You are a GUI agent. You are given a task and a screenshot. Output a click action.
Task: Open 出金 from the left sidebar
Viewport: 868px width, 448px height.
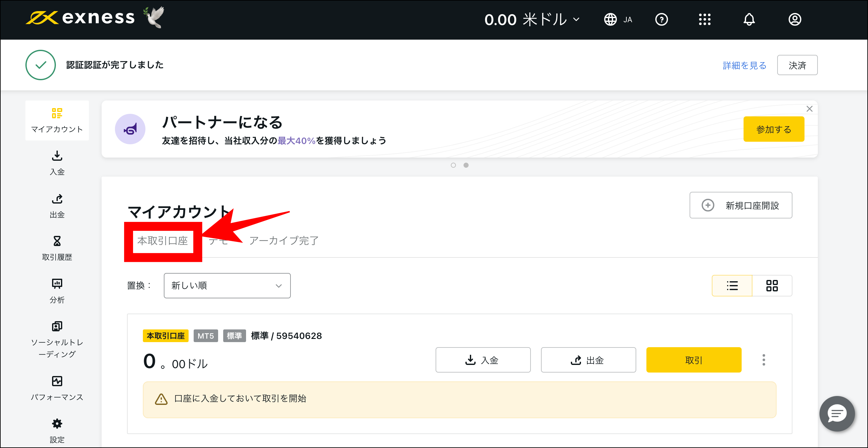(x=57, y=206)
